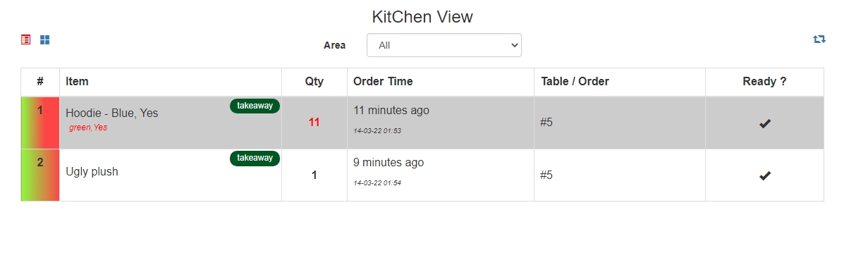868x260 pixels.
Task: Switch to the blue grid view icon
Action: click(45, 39)
